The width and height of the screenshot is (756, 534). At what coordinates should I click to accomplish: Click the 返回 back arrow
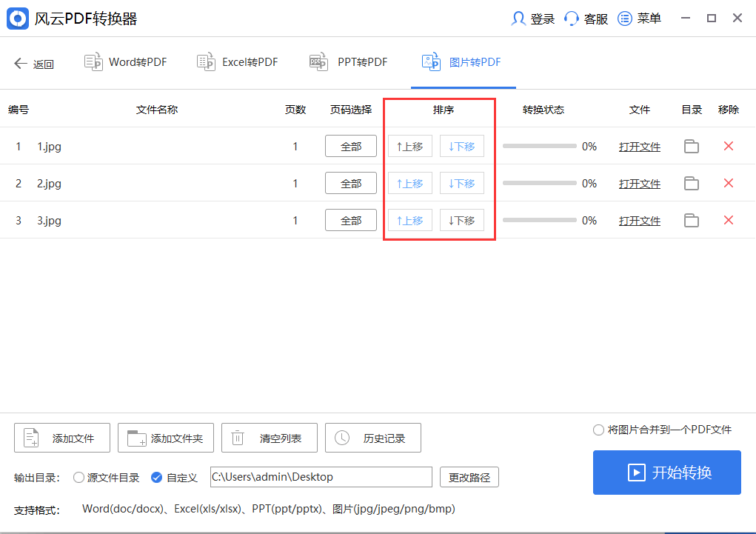click(22, 63)
